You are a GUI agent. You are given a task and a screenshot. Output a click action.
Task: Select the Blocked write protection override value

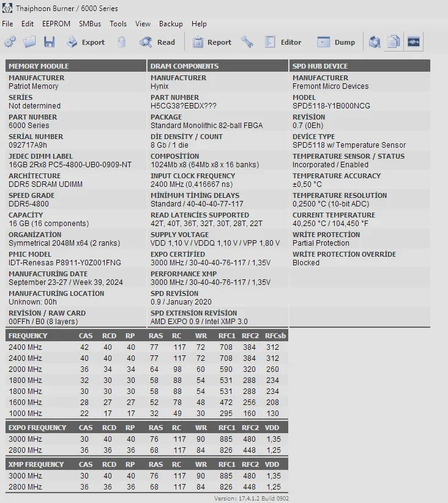(306, 262)
